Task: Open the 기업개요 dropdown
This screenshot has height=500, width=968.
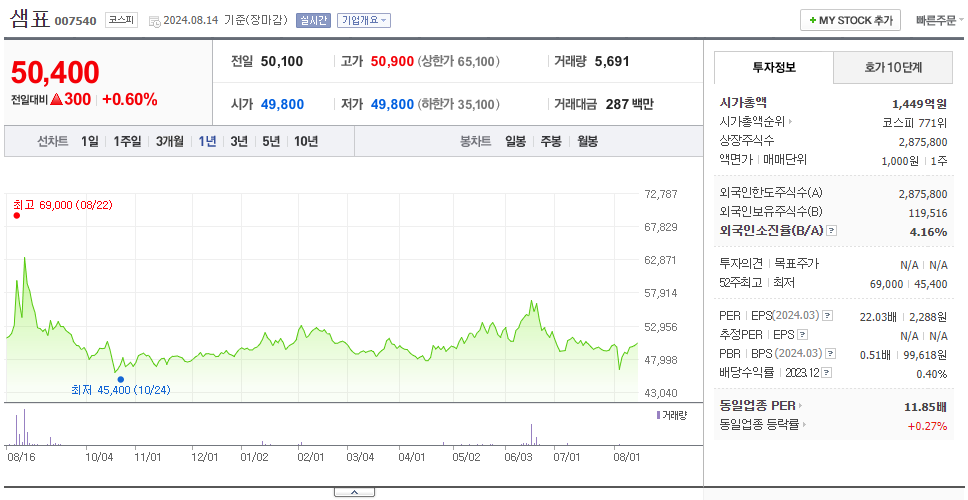Action: [x=364, y=20]
